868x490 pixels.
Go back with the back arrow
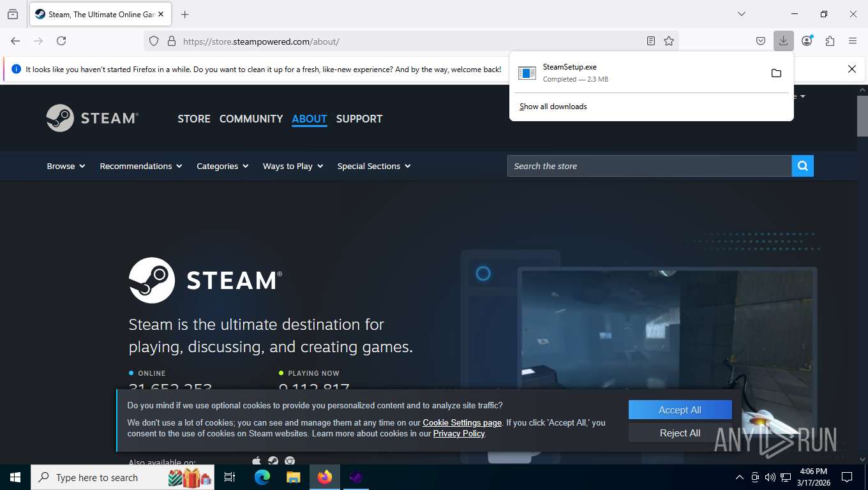click(15, 41)
